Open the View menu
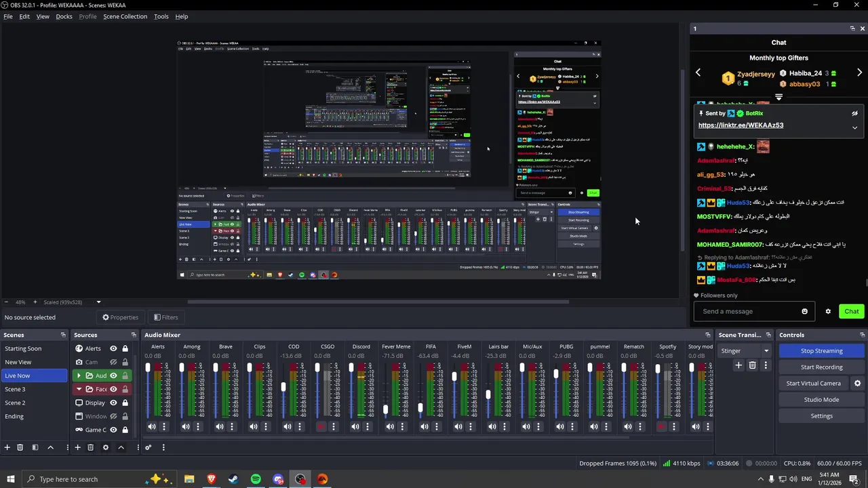The width and height of the screenshot is (868, 488). 43,16
